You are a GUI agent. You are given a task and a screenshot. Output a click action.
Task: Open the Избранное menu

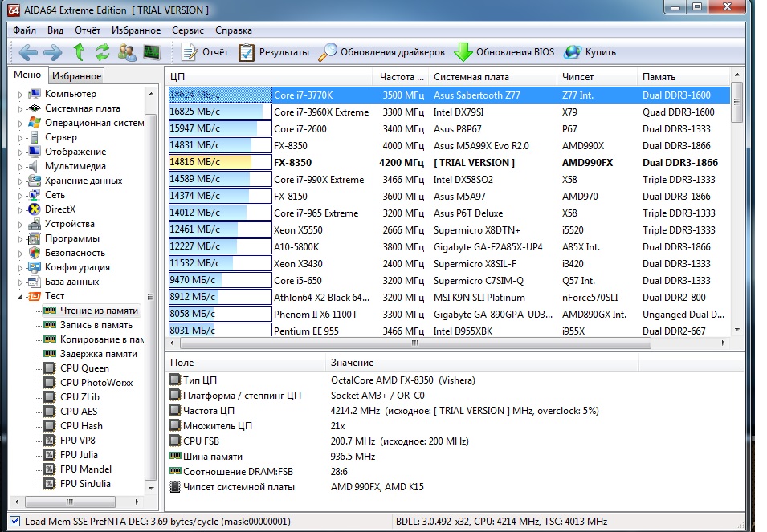pyautogui.click(x=136, y=30)
